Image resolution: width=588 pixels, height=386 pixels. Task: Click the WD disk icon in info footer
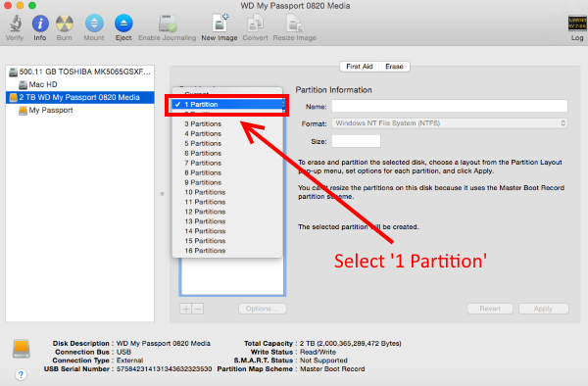22,349
